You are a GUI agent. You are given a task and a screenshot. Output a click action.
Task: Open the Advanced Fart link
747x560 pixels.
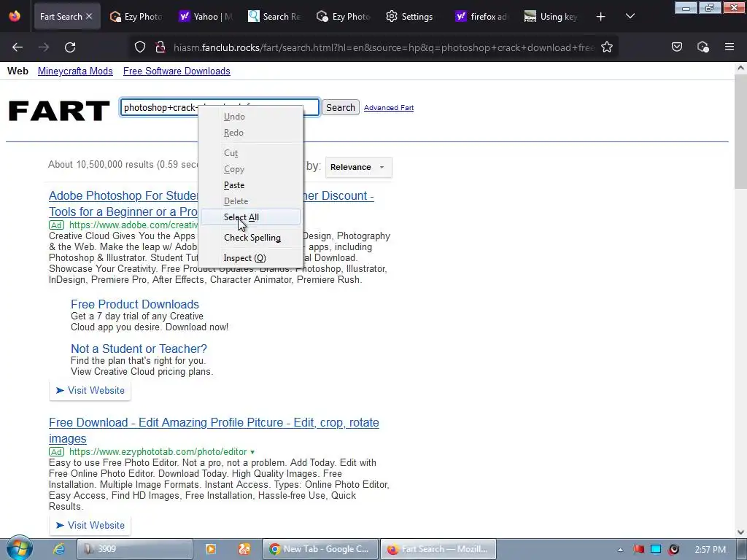[389, 108]
